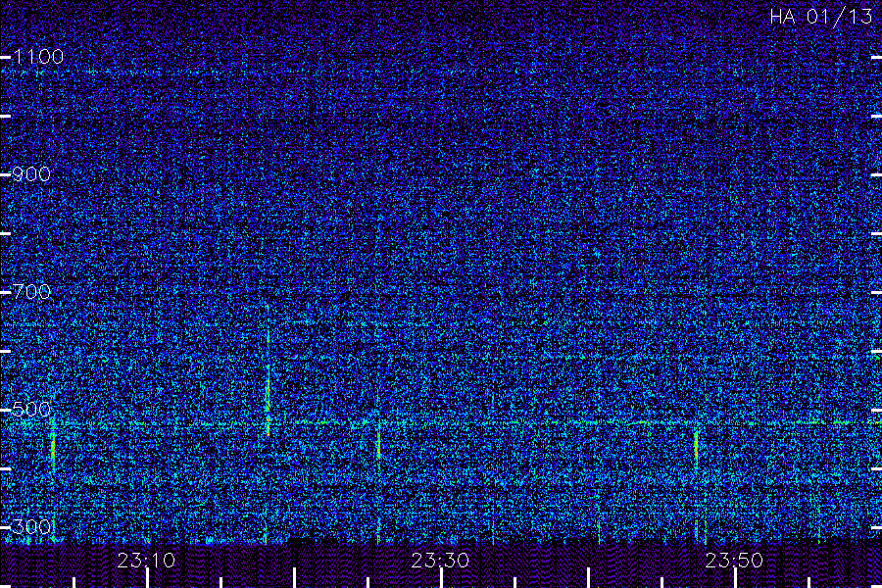The image size is (882, 588).
Task: Select the tick mark below 23:10
Action: coord(147,578)
